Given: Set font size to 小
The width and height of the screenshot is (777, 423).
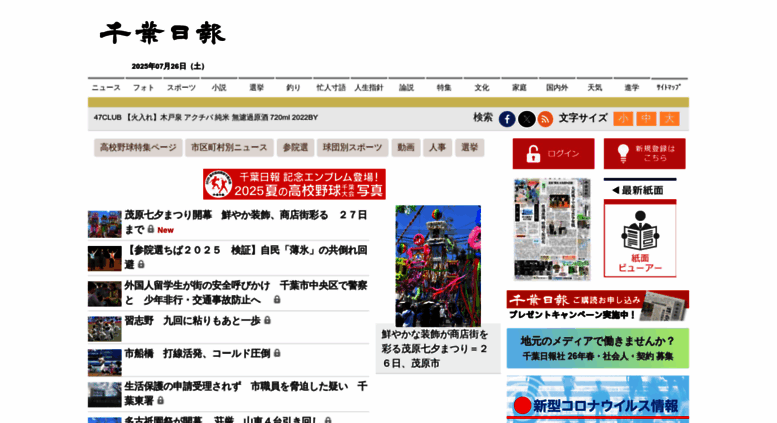Looking at the screenshot, I should tap(623, 119).
